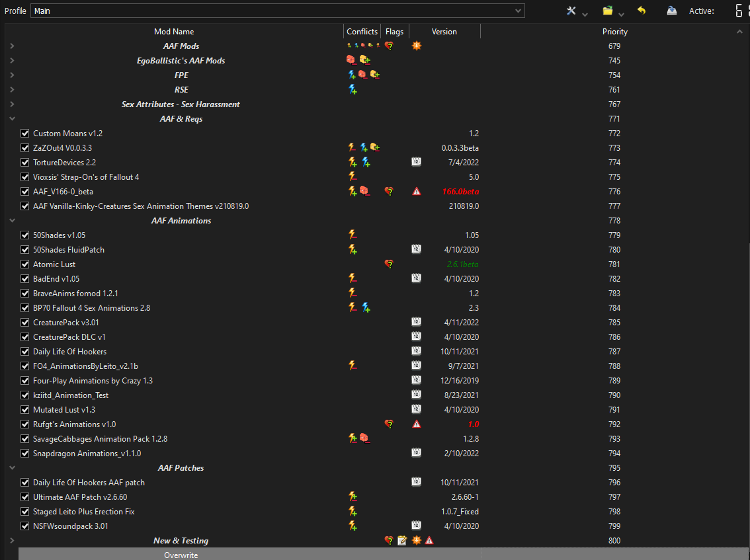Toggle the Atomic Lust checkbox
Viewport: 750px width, 560px height.
[x=25, y=264]
